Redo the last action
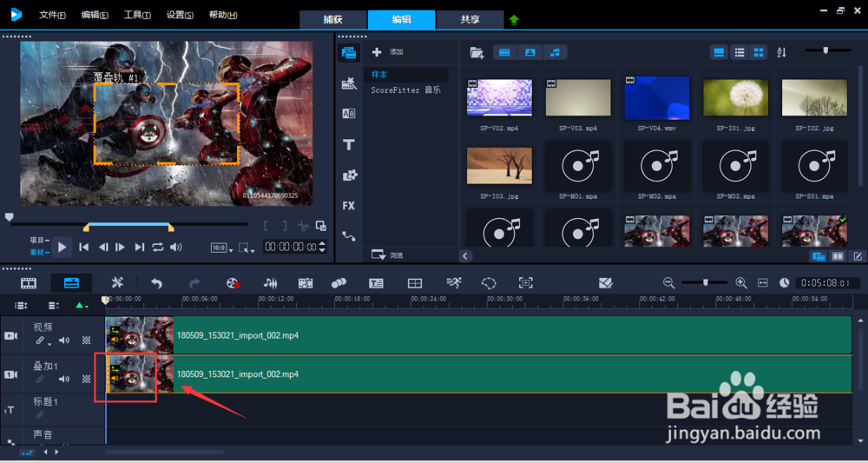 coord(194,283)
